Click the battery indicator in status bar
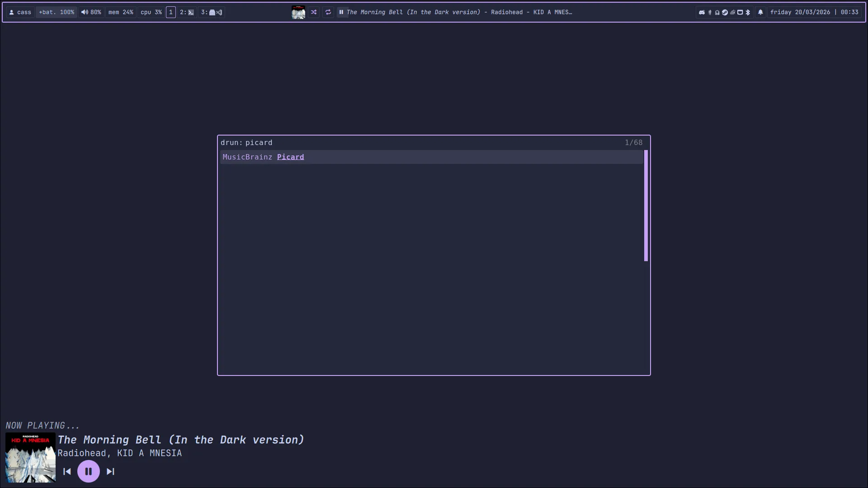Image resolution: width=868 pixels, height=488 pixels. pos(56,12)
